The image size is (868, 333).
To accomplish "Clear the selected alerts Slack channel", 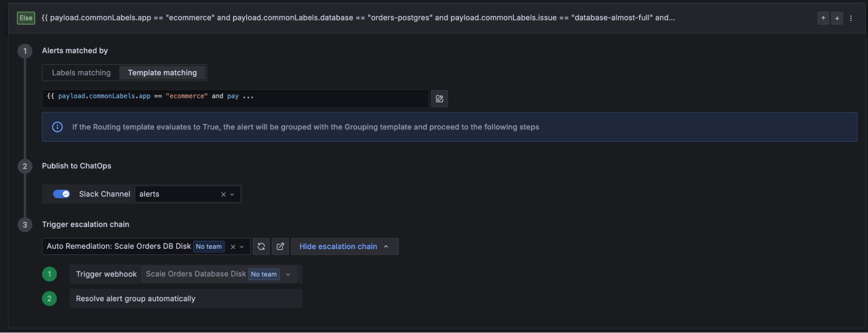I will tap(223, 194).
